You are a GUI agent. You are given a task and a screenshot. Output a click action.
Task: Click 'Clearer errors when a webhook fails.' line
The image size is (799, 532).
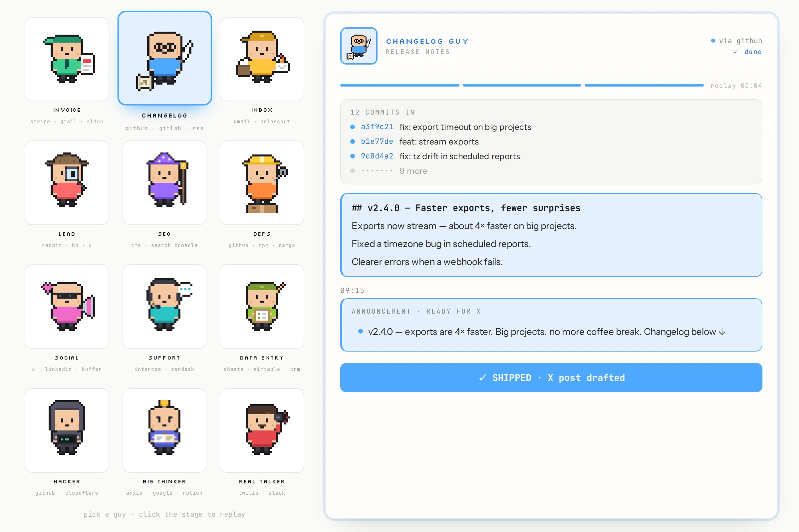[427, 262]
